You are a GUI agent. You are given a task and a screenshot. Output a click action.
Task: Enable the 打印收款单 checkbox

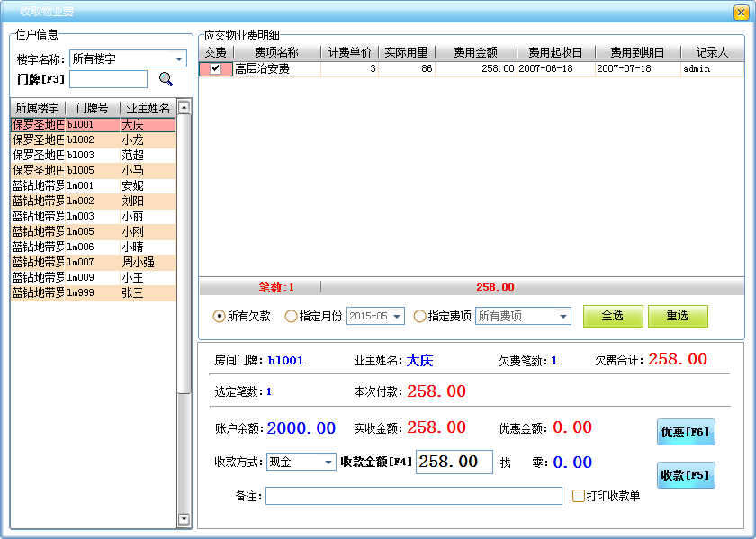pyautogui.click(x=578, y=496)
